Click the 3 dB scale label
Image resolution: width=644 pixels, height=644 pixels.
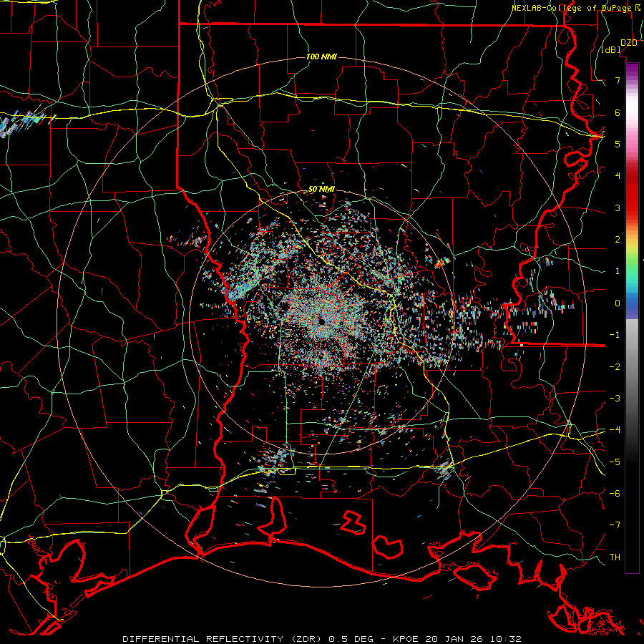pos(618,208)
